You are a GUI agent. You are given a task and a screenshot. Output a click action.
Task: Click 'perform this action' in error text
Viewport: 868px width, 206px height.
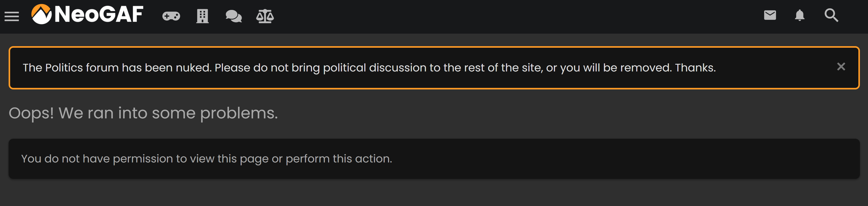pos(339,159)
